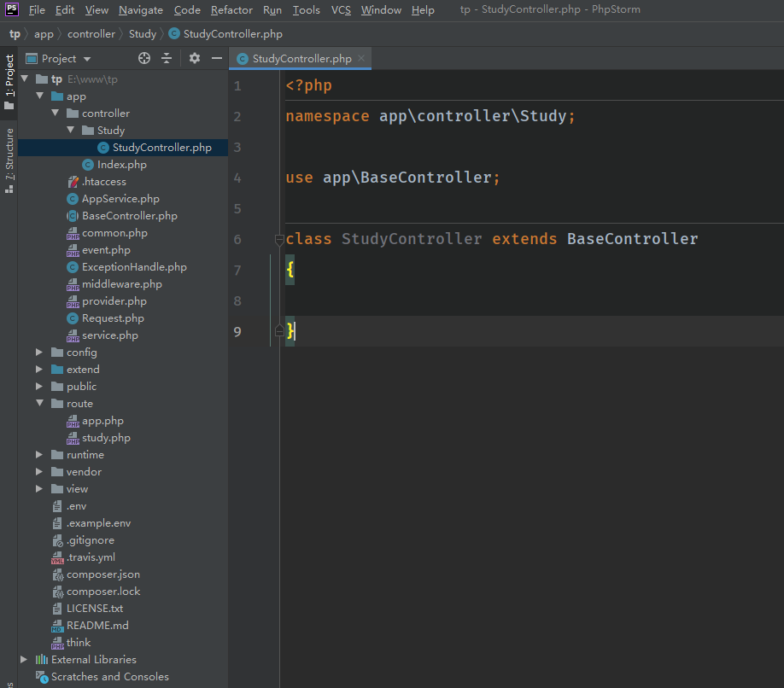Expand the public folder

tap(39, 386)
